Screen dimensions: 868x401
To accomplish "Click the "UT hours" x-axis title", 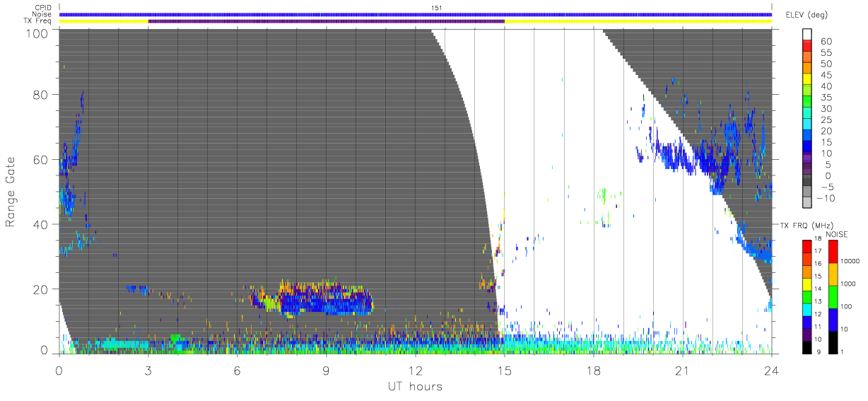I will point(414,386).
